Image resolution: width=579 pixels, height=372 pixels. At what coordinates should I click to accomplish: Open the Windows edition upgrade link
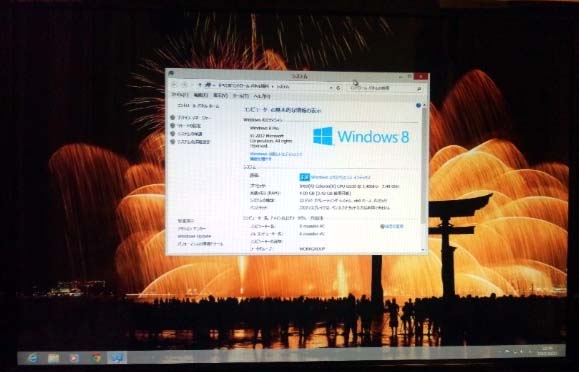coord(275,156)
